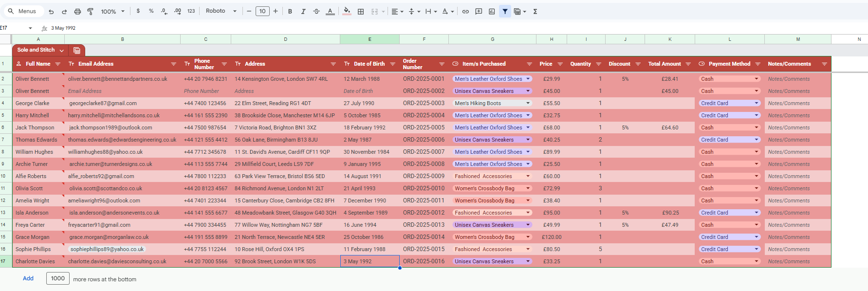Toggle bold formatting

click(290, 11)
